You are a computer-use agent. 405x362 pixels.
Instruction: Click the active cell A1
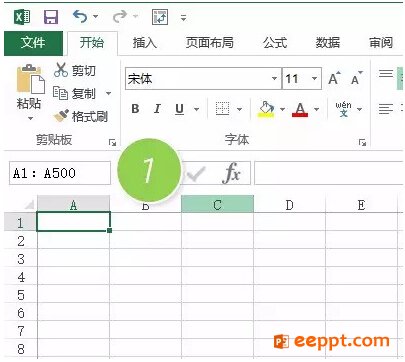(73, 222)
